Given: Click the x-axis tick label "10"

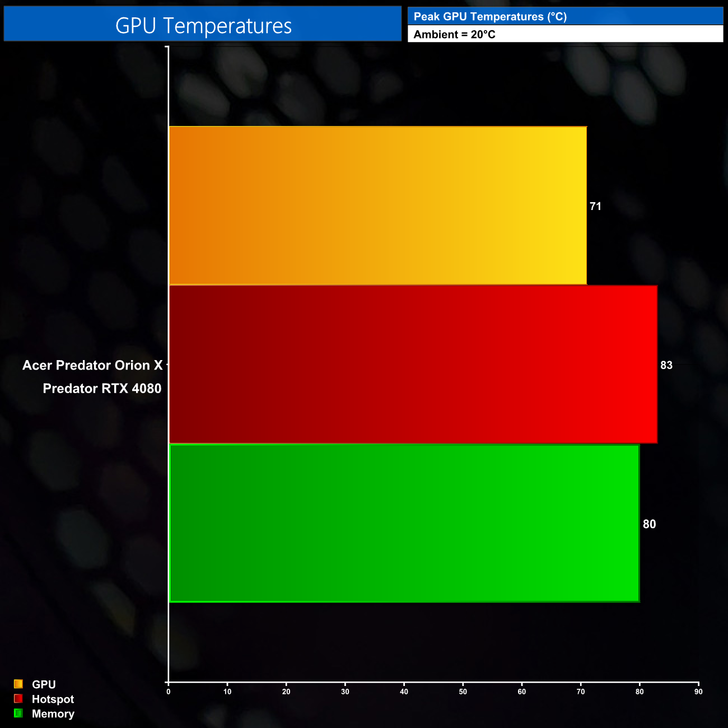Looking at the screenshot, I should (x=227, y=692).
